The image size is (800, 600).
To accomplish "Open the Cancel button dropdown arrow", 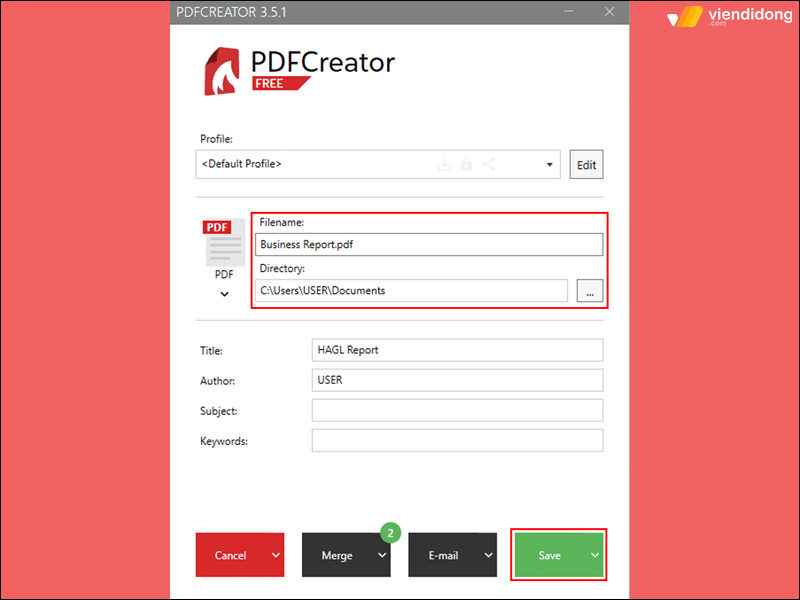I will click(x=276, y=555).
